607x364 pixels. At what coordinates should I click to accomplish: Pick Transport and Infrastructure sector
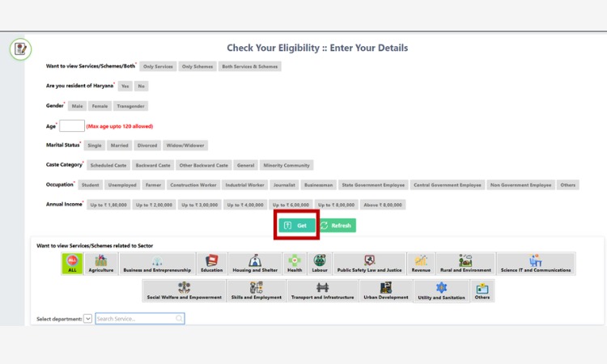[322, 291]
